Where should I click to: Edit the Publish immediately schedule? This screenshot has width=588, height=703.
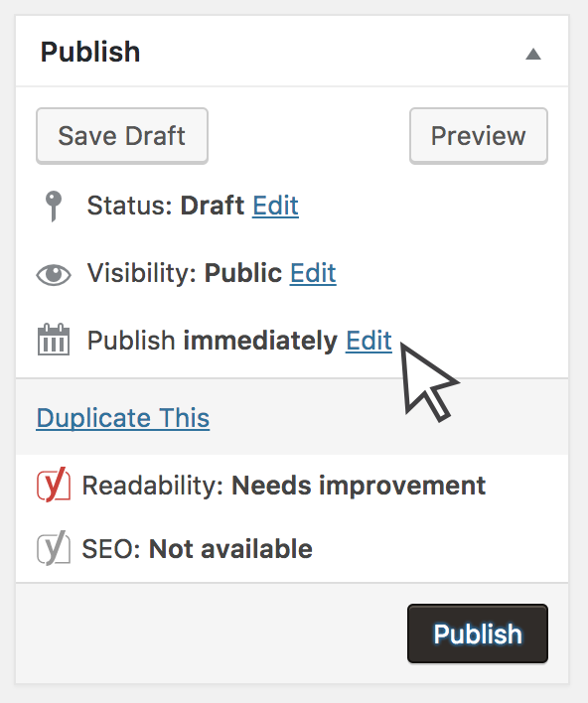pos(368,341)
